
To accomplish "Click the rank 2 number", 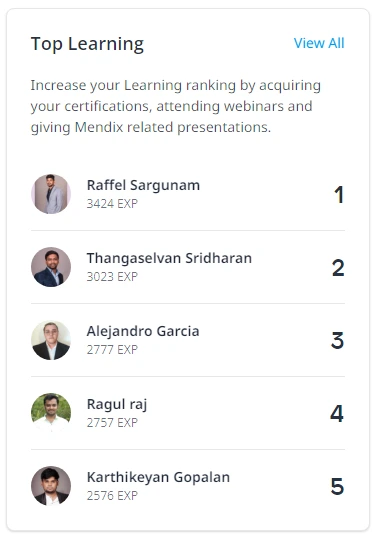I will coord(338,268).
